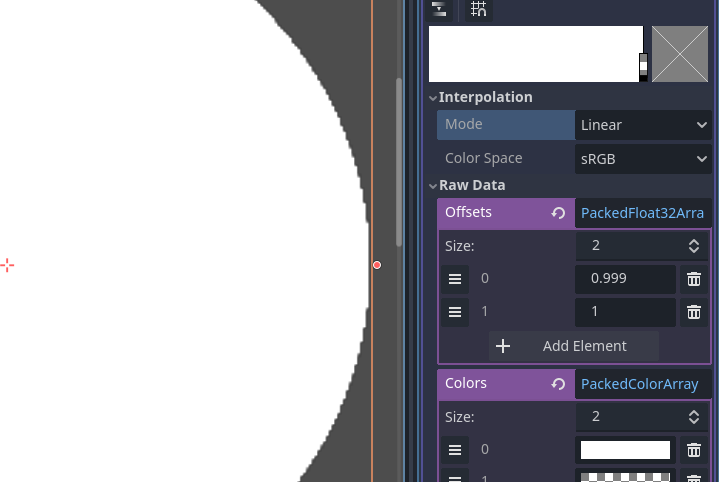Select the gradient end-point handle
719x482 pixels.
643,67
